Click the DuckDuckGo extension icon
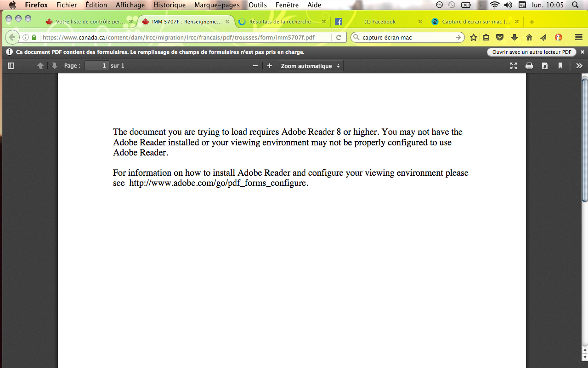Image resolution: width=588 pixels, height=368 pixels. 559,37
